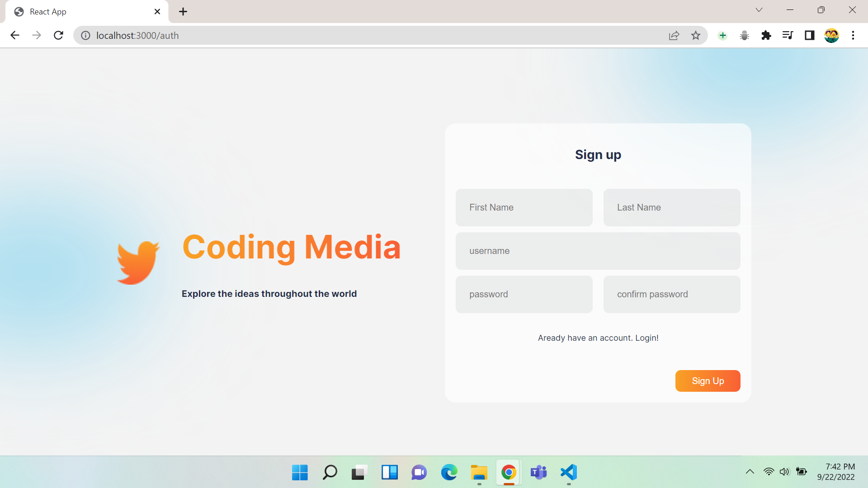The image size is (868, 488).
Task: Click the username input field
Action: pyautogui.click(x=598, y=251)
